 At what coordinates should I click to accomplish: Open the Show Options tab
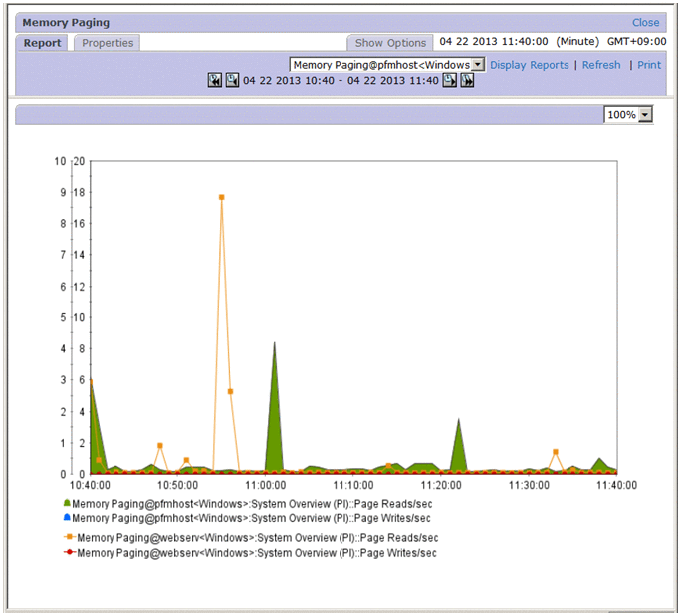pos(390,43)
